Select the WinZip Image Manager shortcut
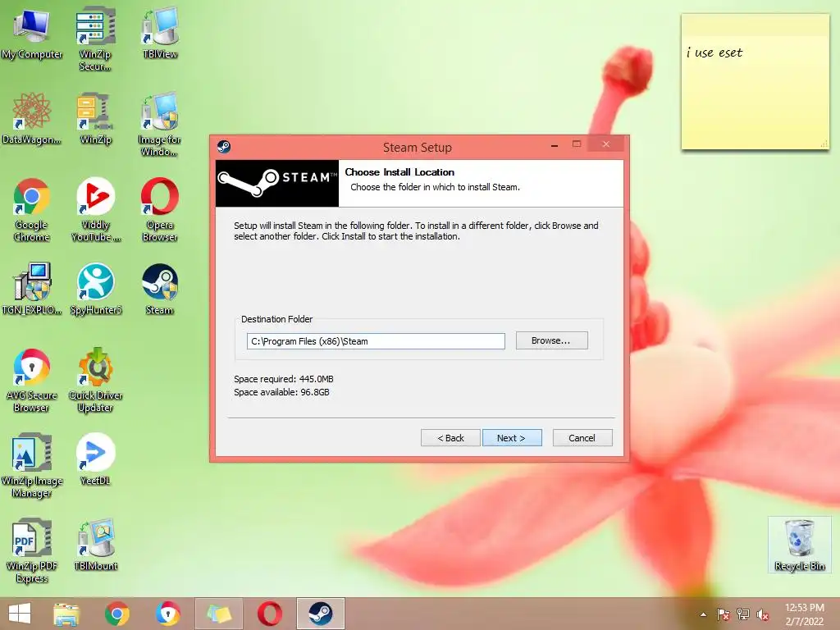The image size is (840, 630). [32, 466]
